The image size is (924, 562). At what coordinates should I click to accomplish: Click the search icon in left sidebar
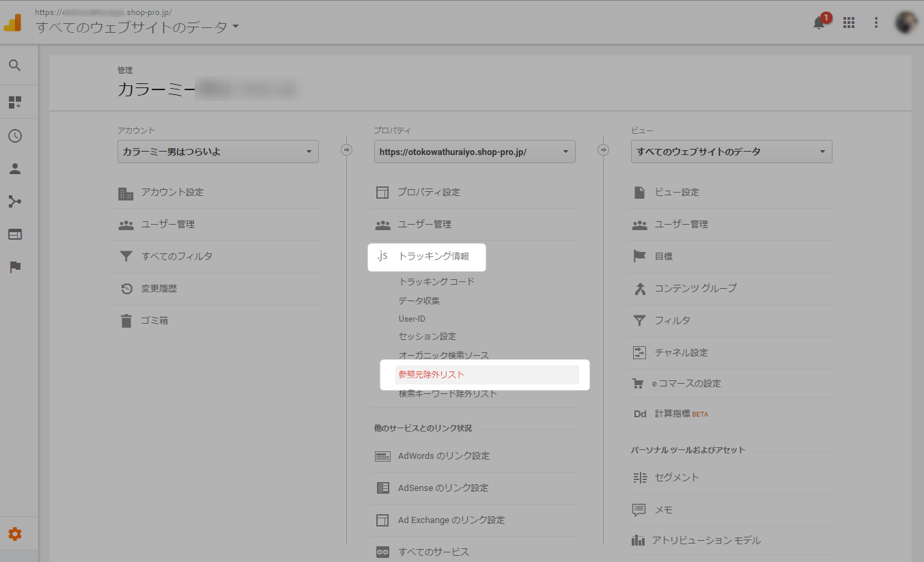click(14, 66)
